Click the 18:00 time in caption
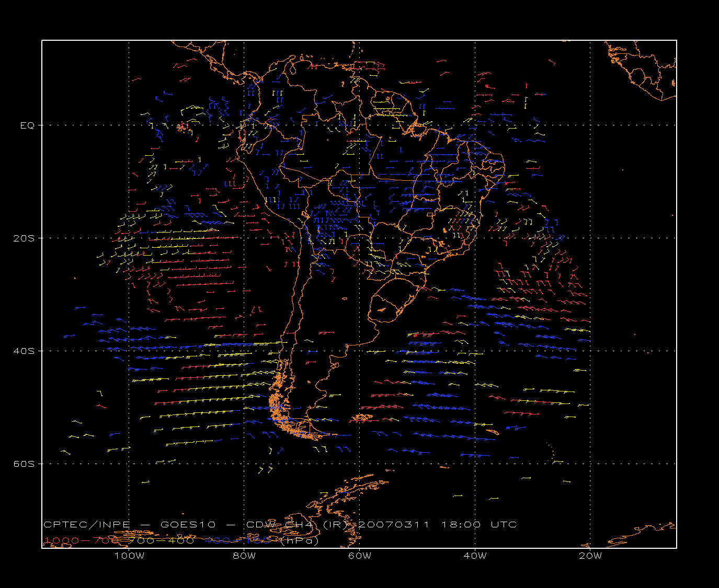 [461, 524]
